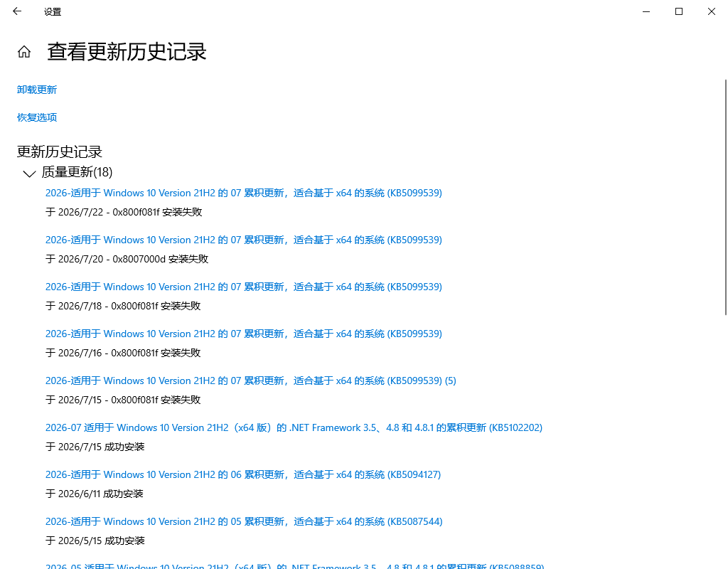Click status text 于 2026/7/20 - 0x8007000d 安装失败
This screenshot has height=569, width=728.
127,259
